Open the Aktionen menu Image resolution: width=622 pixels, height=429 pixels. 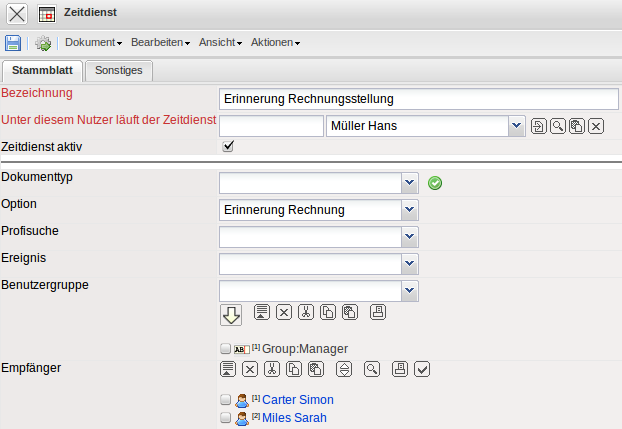275,43
